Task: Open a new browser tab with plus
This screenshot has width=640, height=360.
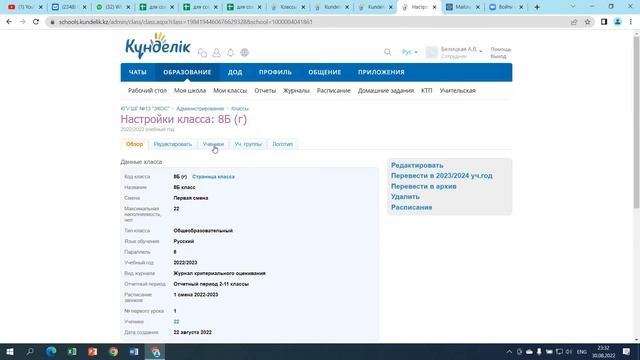Action: [x=537, y=7]
